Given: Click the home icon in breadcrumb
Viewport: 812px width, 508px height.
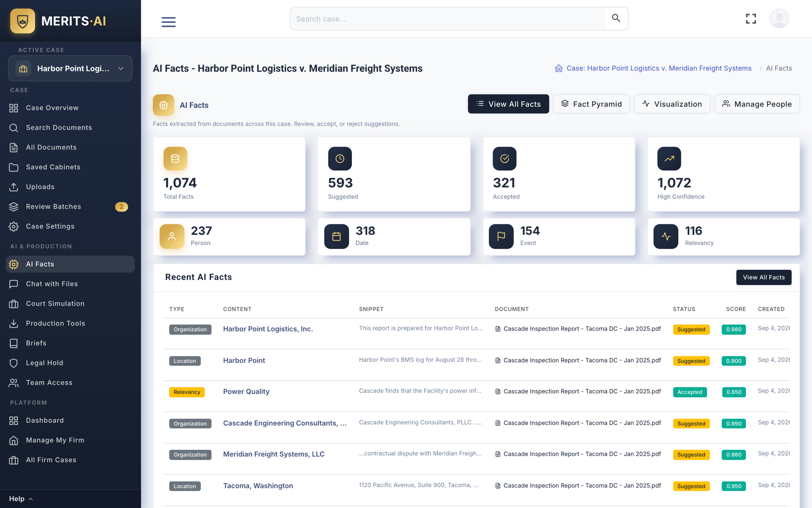Looking at the screenshot, I should (558, 68).
